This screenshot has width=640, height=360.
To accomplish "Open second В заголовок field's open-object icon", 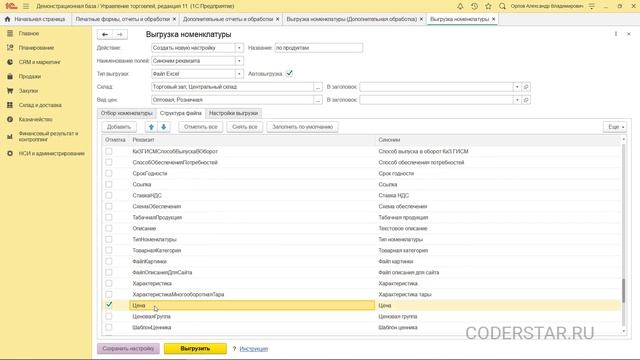I will pos(526,100).
